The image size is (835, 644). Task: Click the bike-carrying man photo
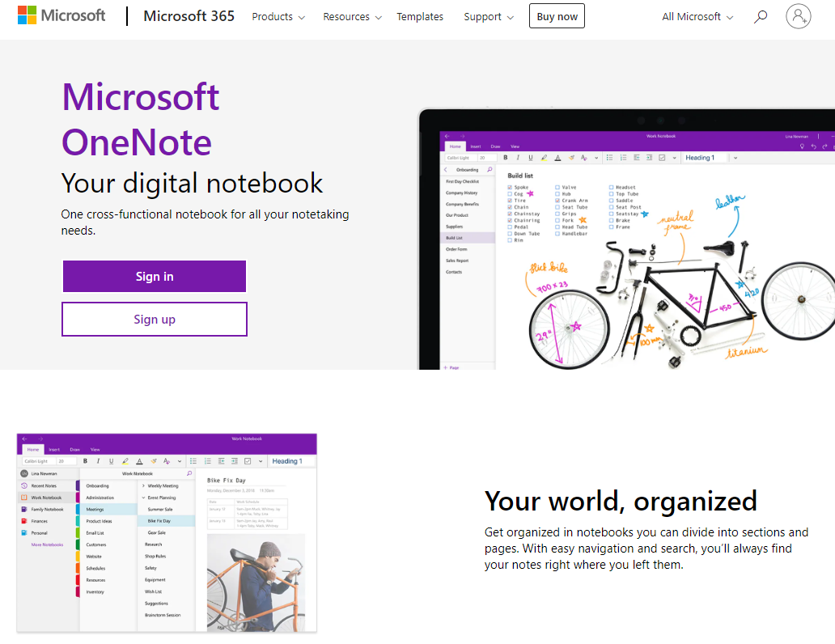coord(256,583)
